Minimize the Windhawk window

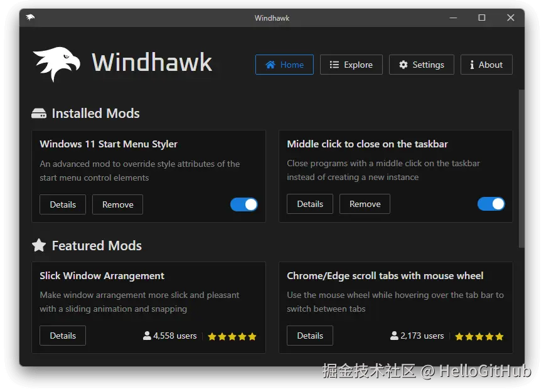pyautogui.click(x=453, y=18)
